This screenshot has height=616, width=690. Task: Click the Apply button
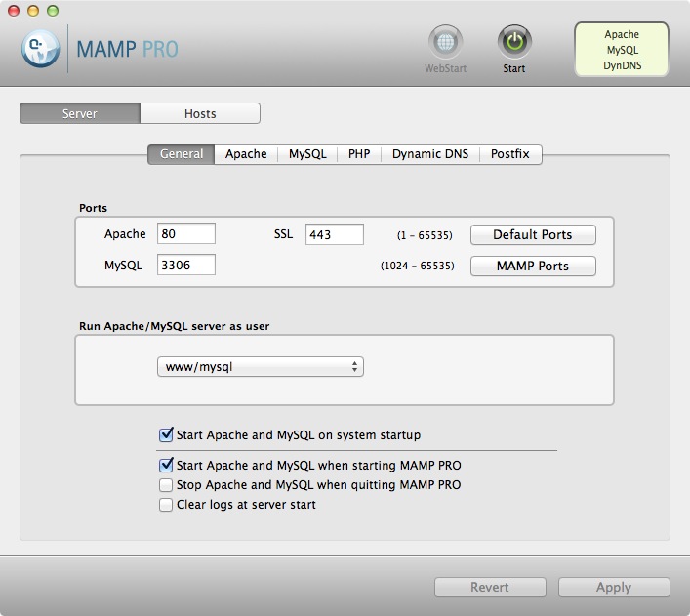pyautogui.click(x=614, y=587)
